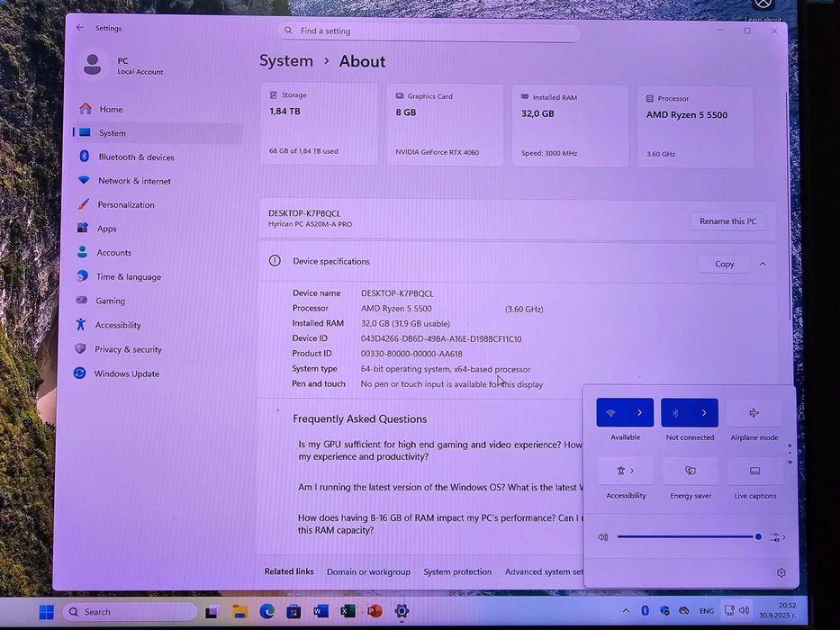Open the Processor AMD Ryzen card
840x630 pixels.
pos(695,127)
